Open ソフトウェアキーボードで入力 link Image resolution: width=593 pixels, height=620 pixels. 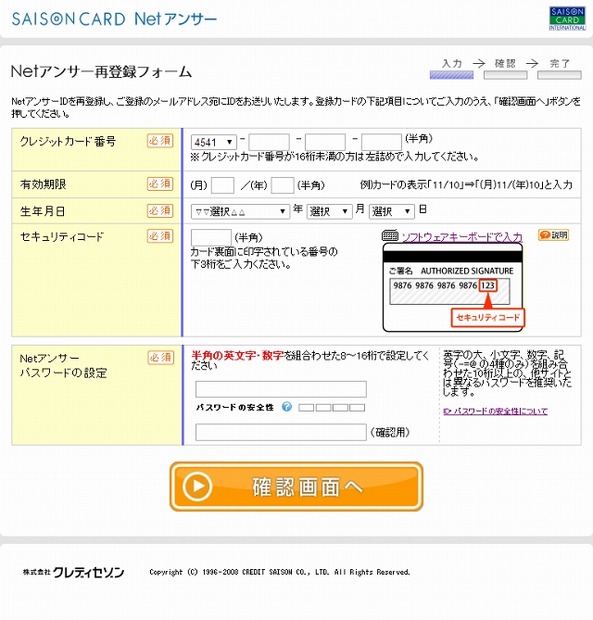[x=462, y=237]
